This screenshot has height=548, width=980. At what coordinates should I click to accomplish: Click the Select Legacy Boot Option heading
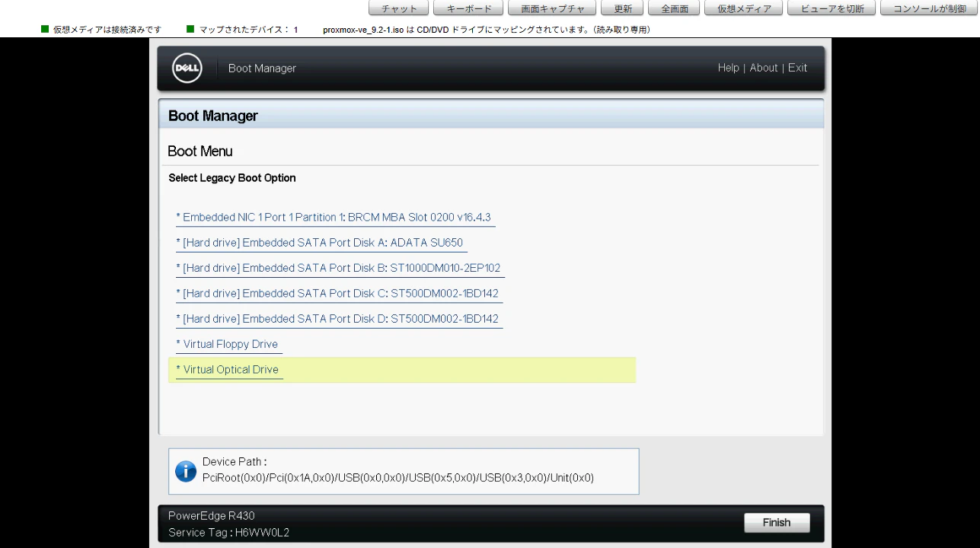(232, 178)
